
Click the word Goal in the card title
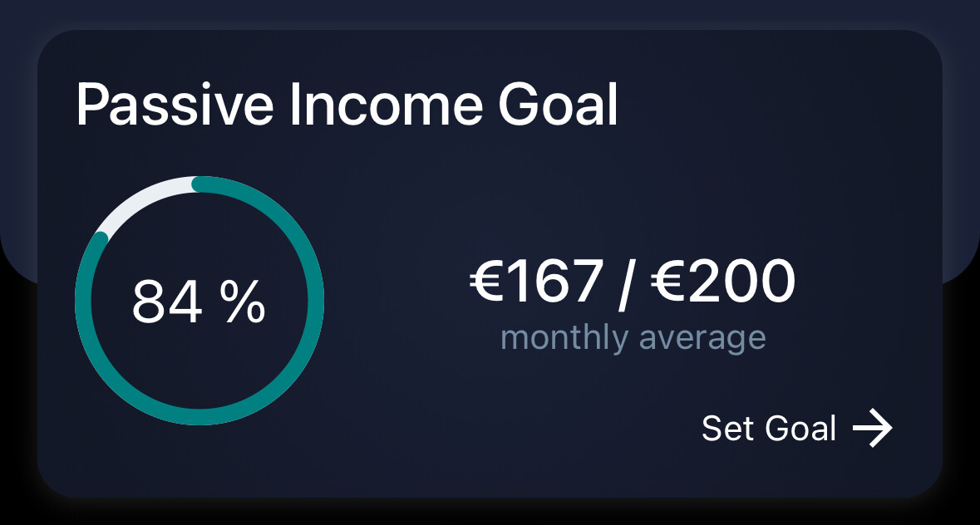[x=558, y=105]
